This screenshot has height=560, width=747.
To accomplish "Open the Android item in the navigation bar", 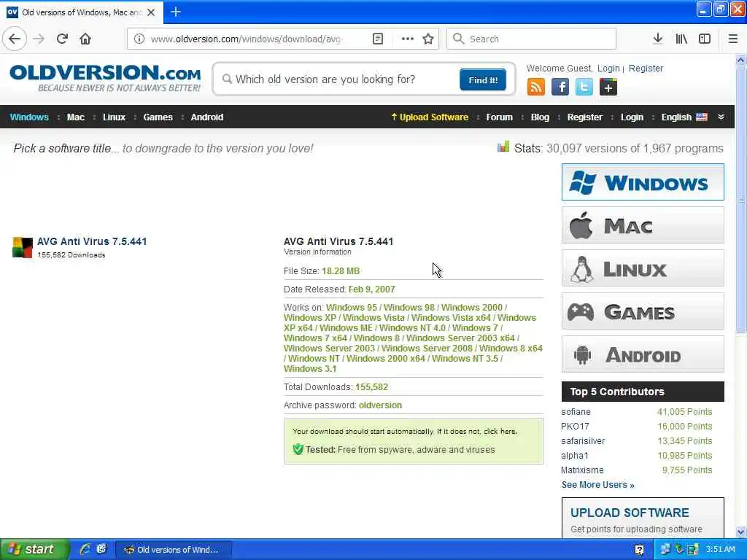I will 206,117.
